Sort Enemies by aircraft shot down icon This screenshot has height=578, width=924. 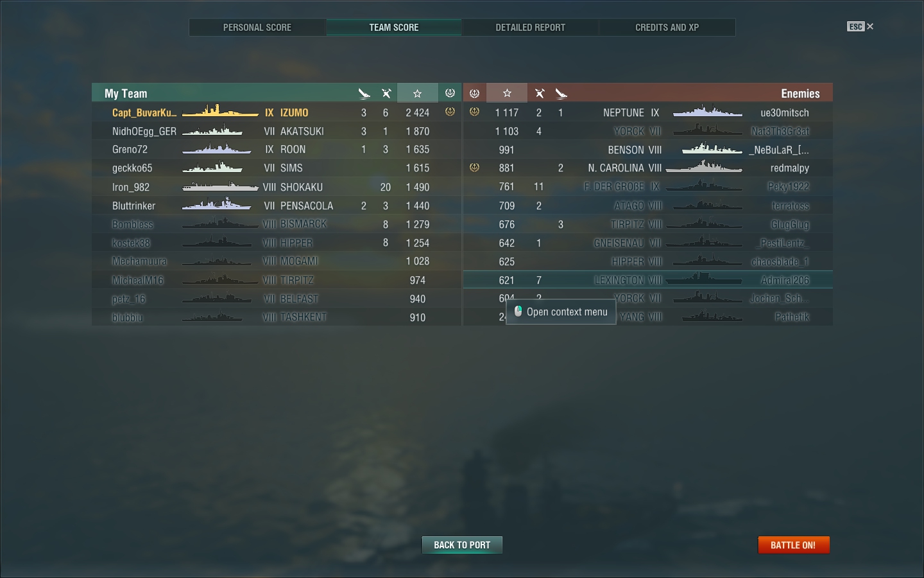coord(561,93)
